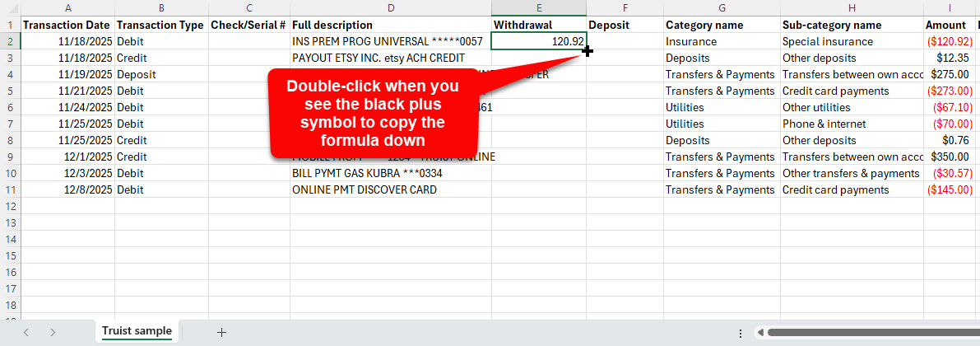Click the previous sheet navigation arrow

point(26,332)
